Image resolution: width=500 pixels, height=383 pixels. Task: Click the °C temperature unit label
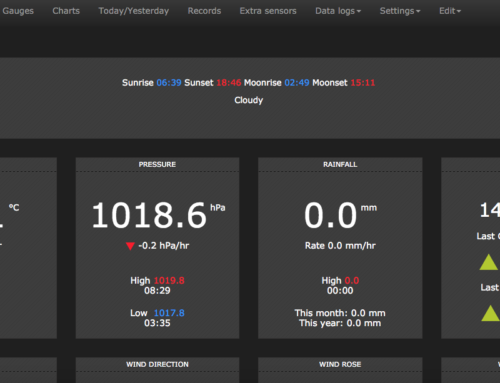(14, 208)
